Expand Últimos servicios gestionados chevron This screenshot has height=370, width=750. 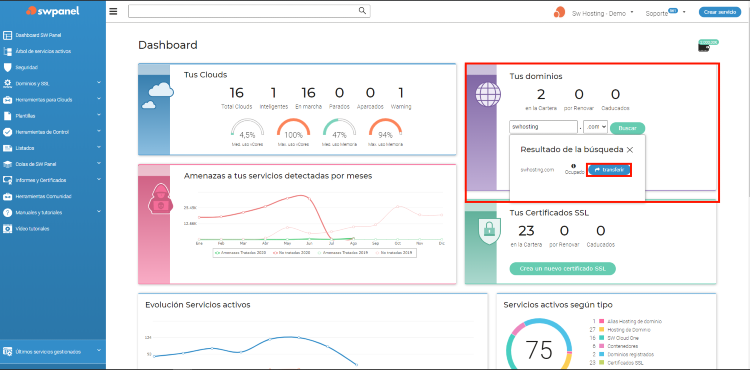point(99,351)
